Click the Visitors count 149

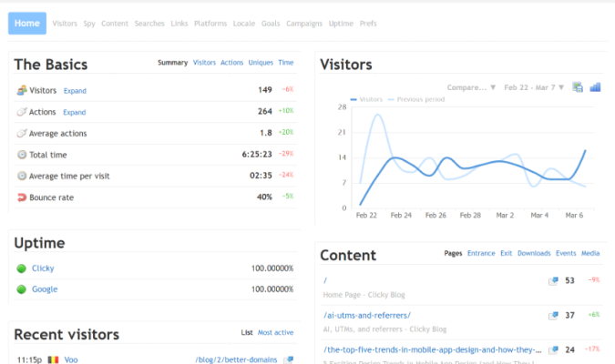(x=265, y=90)
